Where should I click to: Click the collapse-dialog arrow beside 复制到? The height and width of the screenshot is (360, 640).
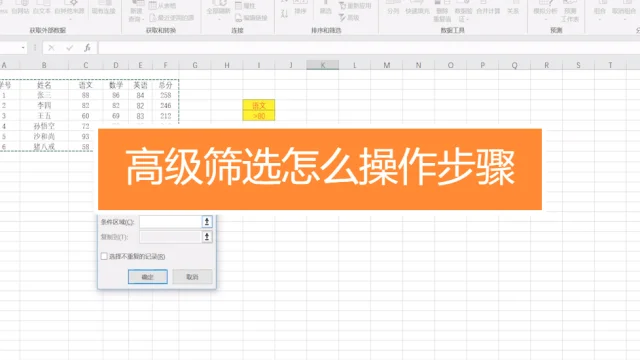click(207, 237)
